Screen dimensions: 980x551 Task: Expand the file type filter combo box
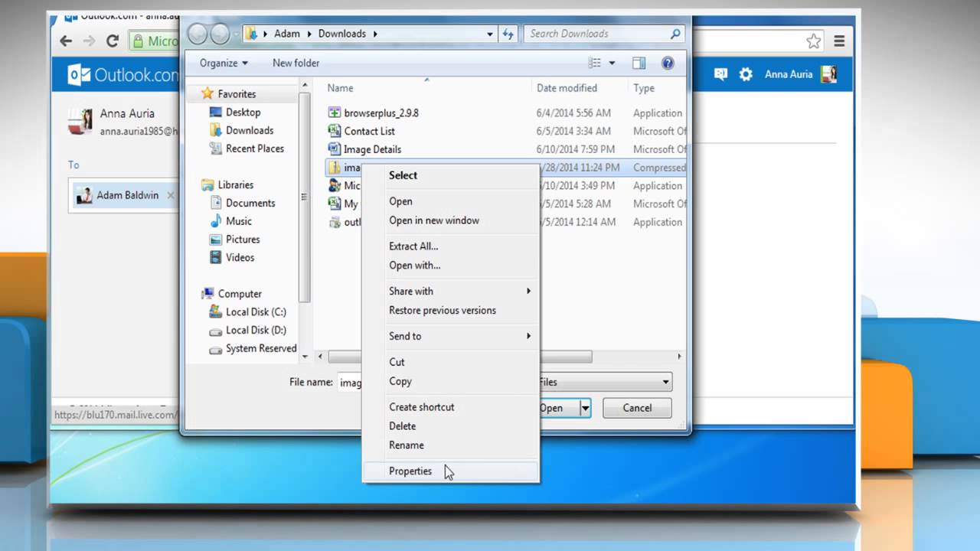pos(605,382)
